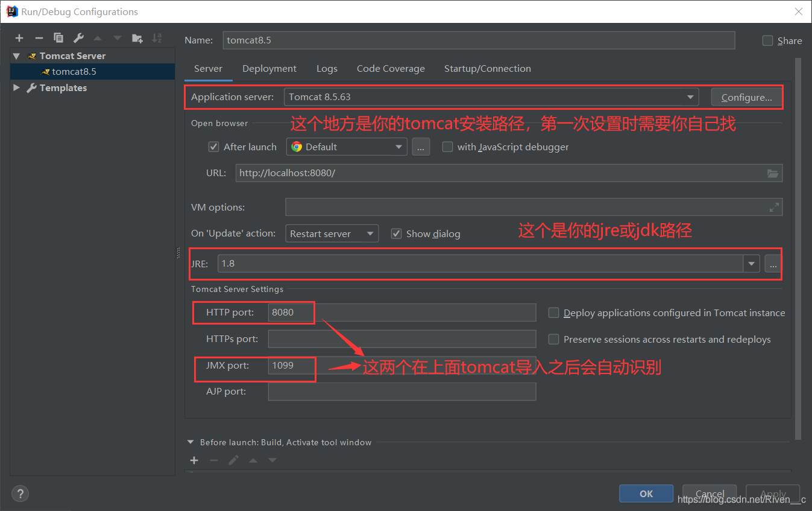Click browse button next to JRE field
The height and width of the screenshot is (511, 812).
(x=773, y=264)
